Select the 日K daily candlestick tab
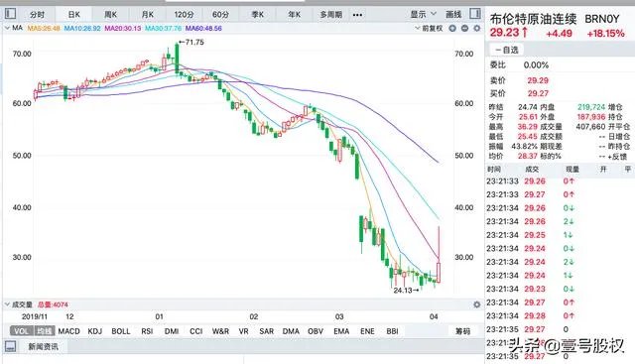The height and width of the screenshot is (364, 635). [73, 15]
